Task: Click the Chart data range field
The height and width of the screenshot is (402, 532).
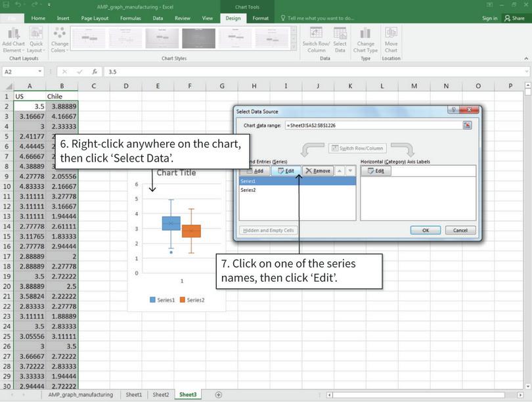Action: 374,125
